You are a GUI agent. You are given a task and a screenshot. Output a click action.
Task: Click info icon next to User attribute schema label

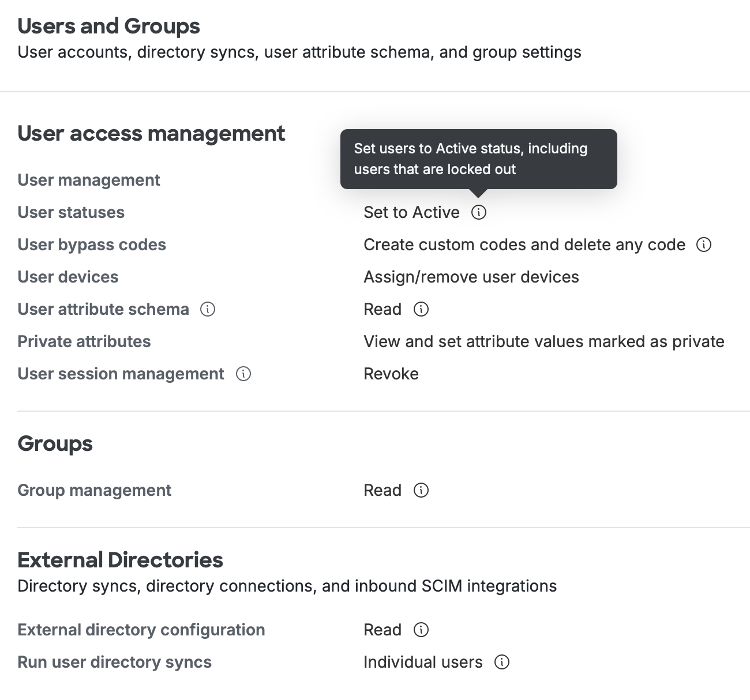[x=208, y=309]
